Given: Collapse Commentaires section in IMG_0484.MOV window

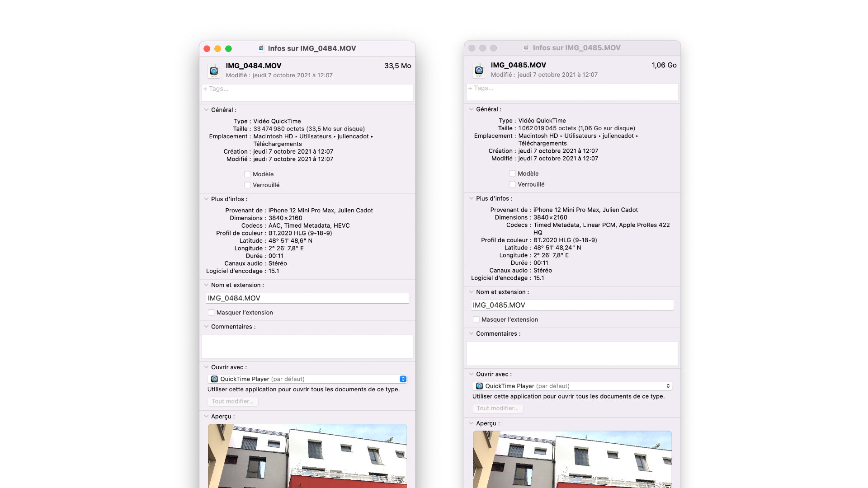Looking at the screenshot, I should point(206,327).
